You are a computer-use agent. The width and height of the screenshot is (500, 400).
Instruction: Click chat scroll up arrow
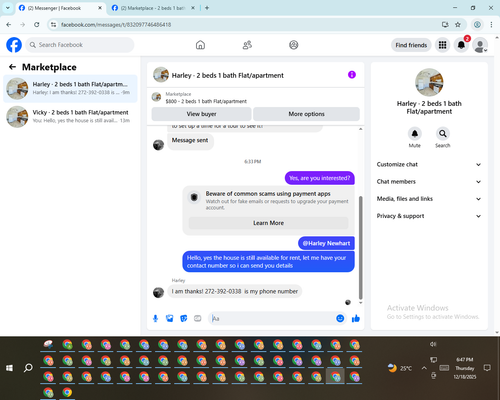[x=360, y=129]
